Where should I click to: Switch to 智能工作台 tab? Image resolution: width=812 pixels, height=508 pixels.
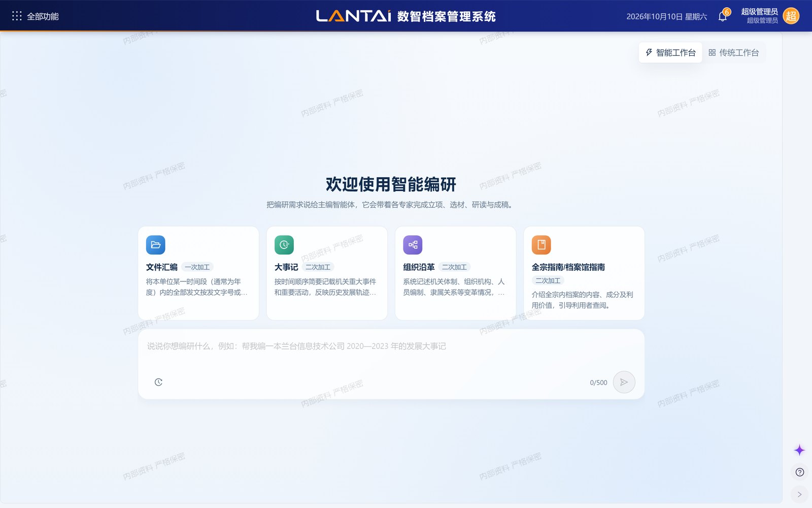(670, 52)
